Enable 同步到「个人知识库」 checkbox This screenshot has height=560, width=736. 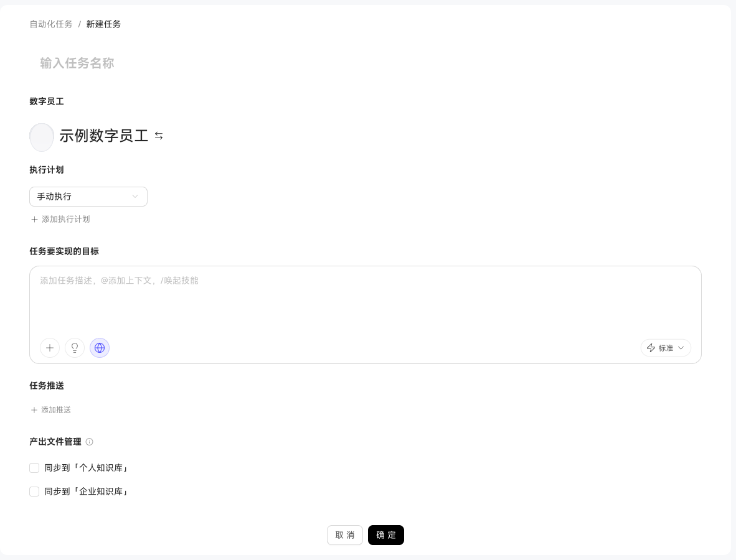(34, 468)
